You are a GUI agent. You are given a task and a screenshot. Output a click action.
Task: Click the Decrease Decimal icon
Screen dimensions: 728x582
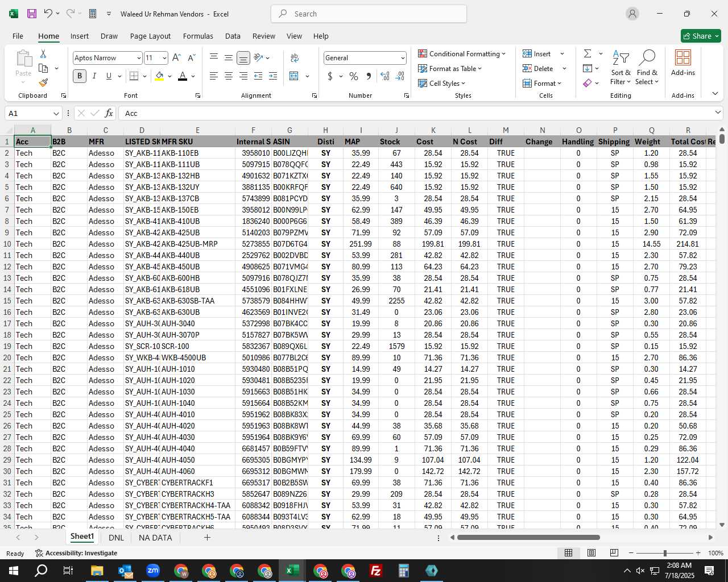click(x=400, y=76)
